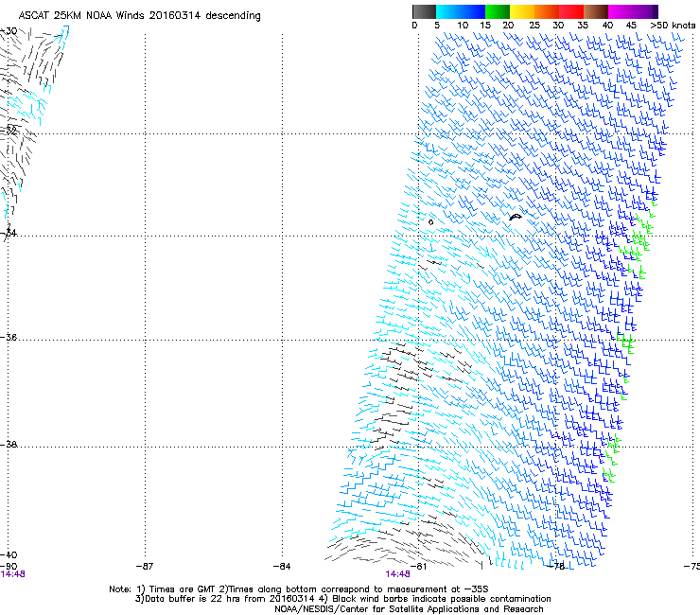Image resolution: width=700 pixels, height=615 pixels.
Task: Click the purple 14:48 timestamp beside -81
Action: point(397,574)
